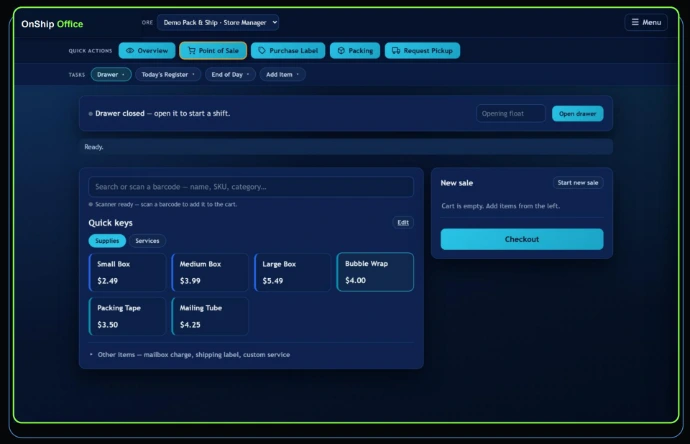Open the hamburger Menu icon
This screenshot has width=690, height=444.
point(635,22)
